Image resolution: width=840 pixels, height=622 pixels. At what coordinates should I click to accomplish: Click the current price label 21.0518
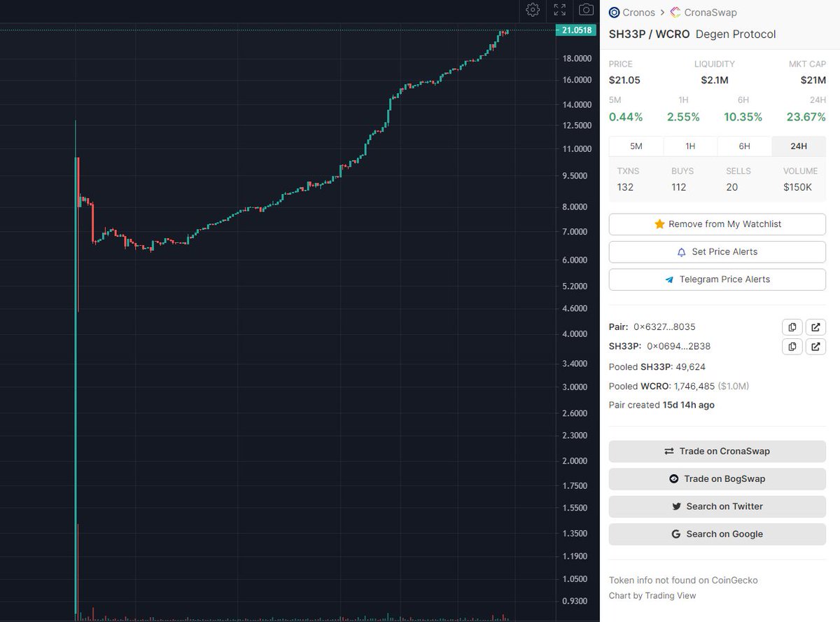(577, 30)
